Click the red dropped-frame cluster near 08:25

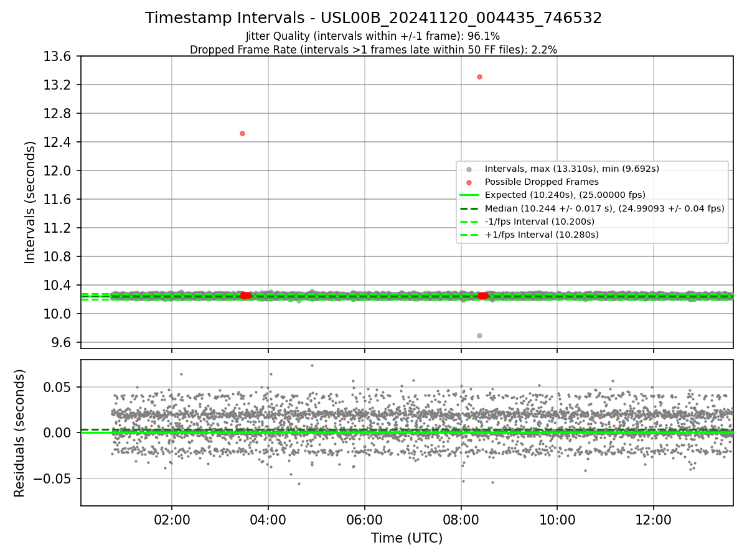pos(483,296)
